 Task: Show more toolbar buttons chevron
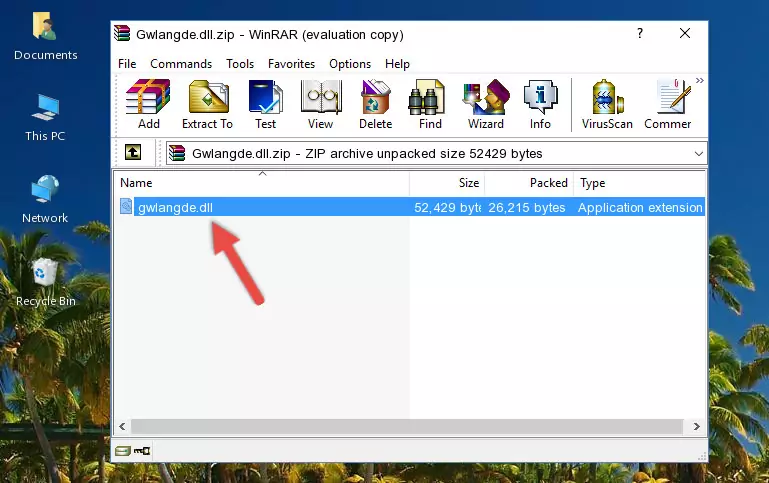click(x=699, y=80)
